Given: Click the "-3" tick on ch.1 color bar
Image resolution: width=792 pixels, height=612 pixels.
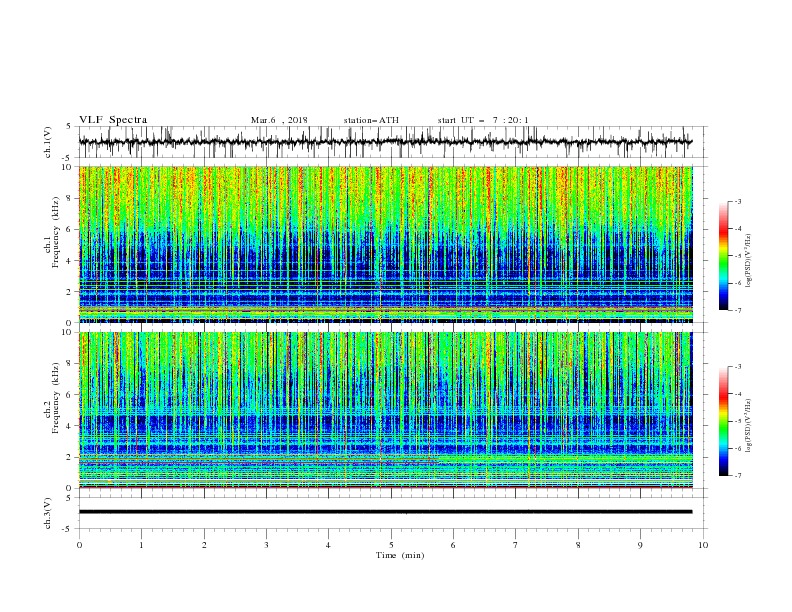Looking at the screenshot, I should 738,201.
